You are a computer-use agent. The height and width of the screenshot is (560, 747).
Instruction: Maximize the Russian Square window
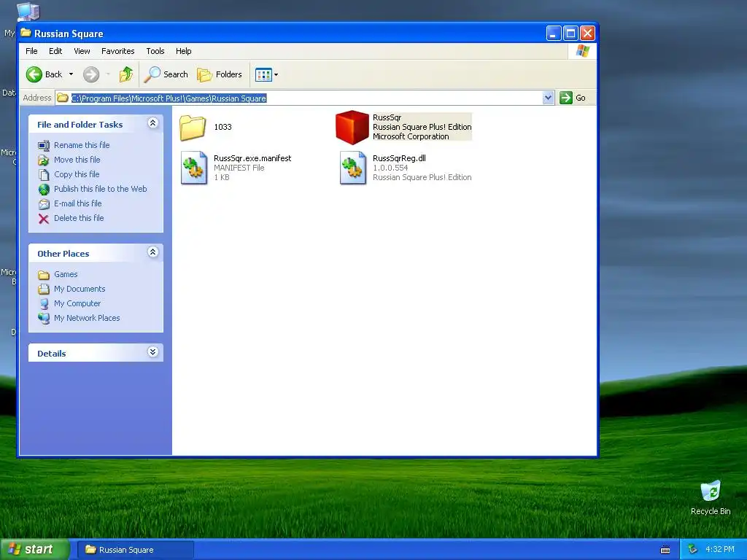coord(570,34)
